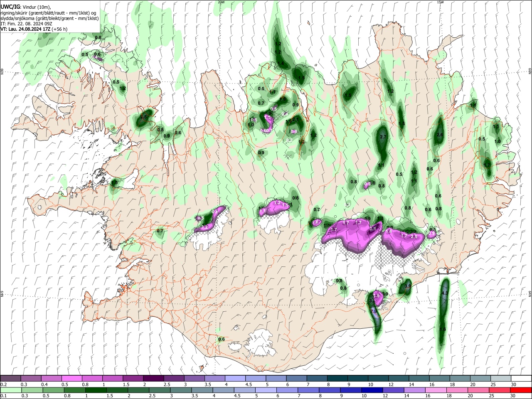This screenshot has width=532, height=399.
Task: Click the '15W' longitude label
Action: [440, 2]
